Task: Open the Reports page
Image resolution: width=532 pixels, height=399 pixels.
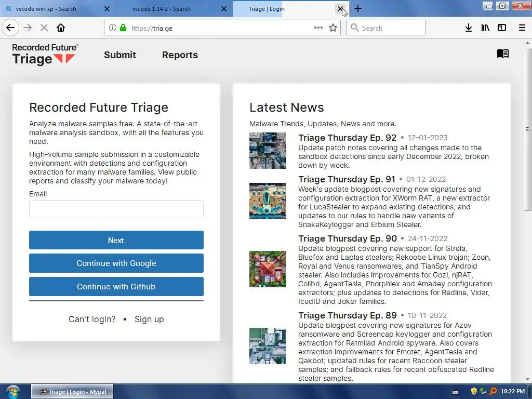Action: (180, 55)
